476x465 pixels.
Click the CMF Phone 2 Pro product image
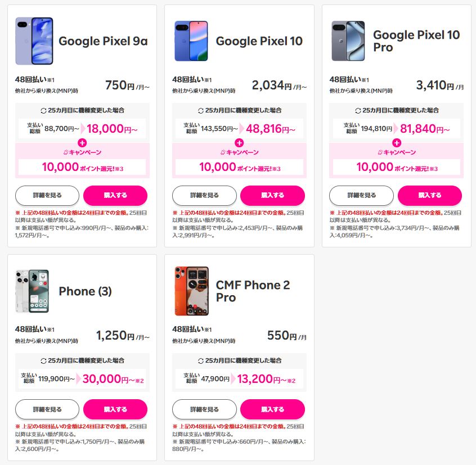[x=192, y=290]
